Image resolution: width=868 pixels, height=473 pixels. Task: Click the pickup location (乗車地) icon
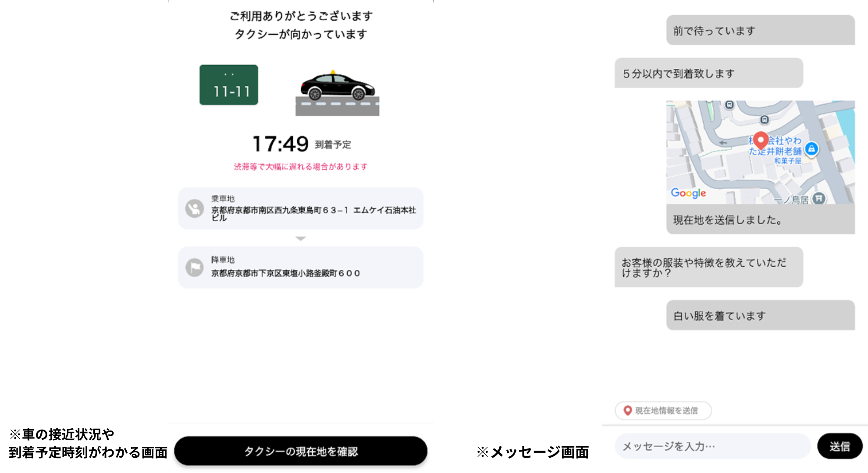195,208
